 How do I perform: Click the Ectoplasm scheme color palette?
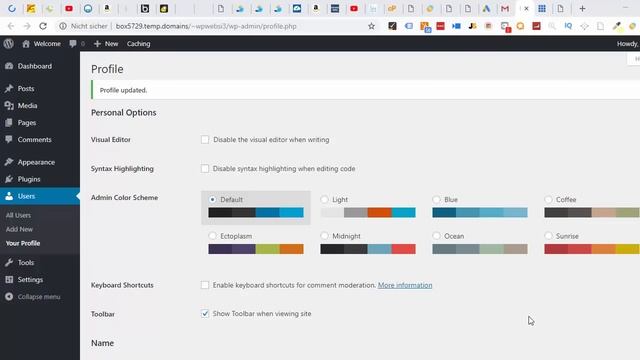click(x=256, y=249)
